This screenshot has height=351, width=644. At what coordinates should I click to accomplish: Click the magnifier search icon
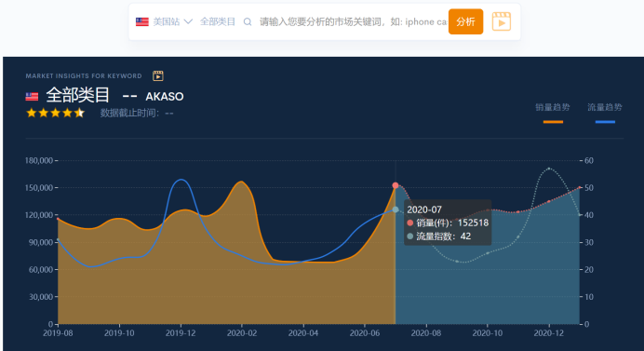pos(248,21)
